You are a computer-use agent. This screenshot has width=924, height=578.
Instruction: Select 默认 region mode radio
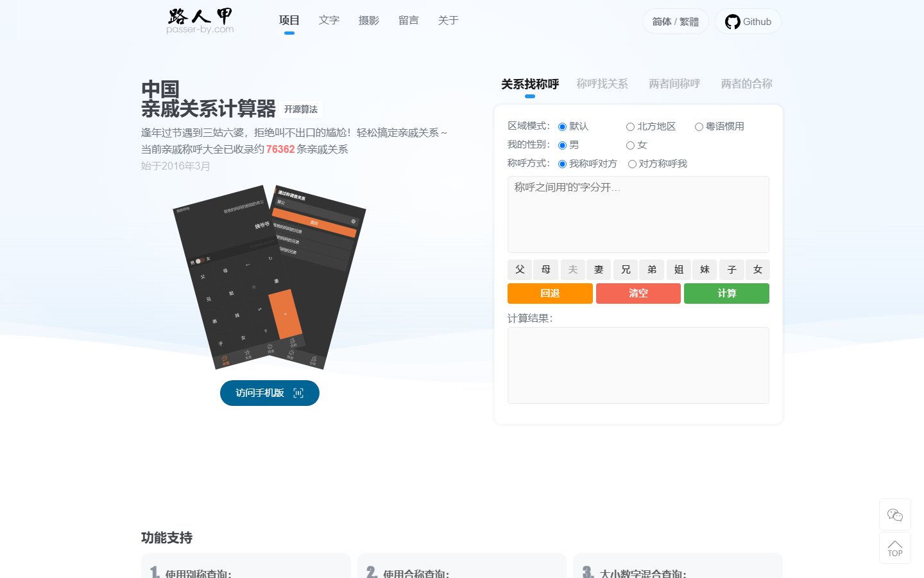tap(562, 127)
